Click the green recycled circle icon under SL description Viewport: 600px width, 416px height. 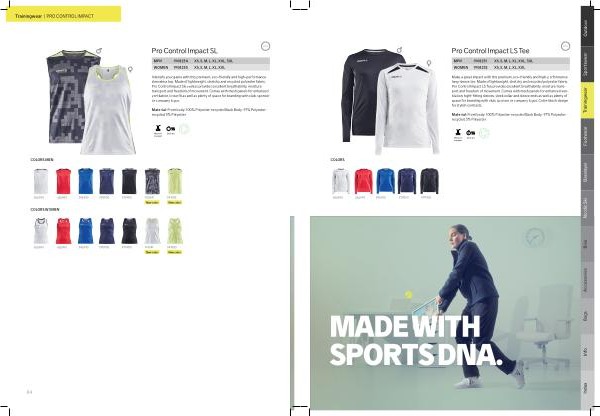click(184, 129)
